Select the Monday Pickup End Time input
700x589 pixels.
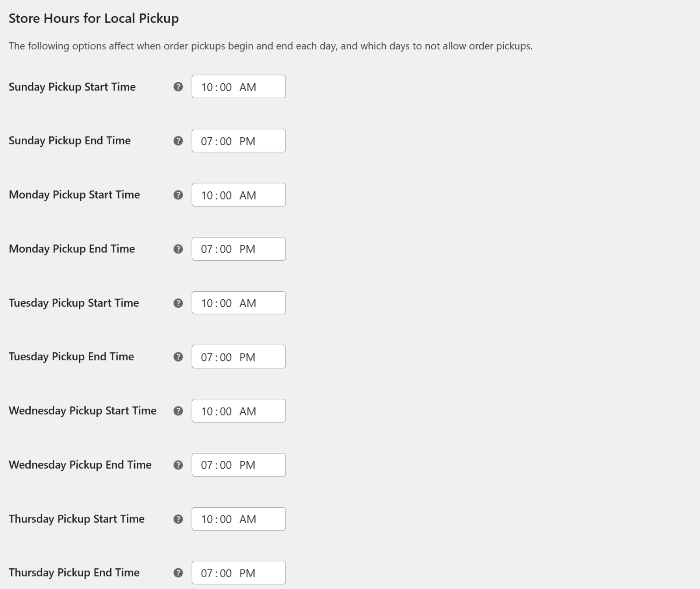238,249
